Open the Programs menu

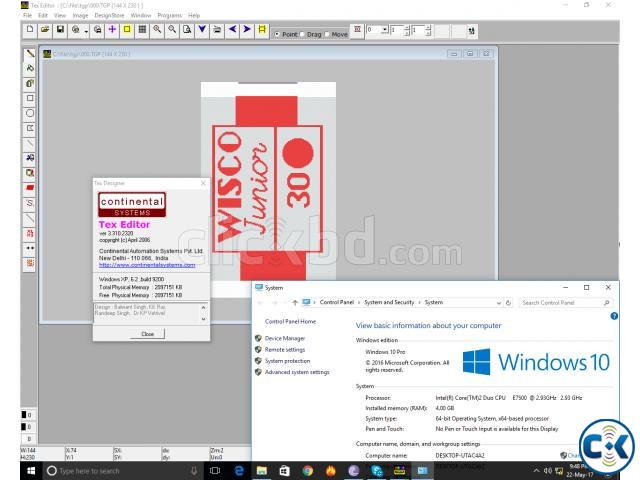[169, 16]
